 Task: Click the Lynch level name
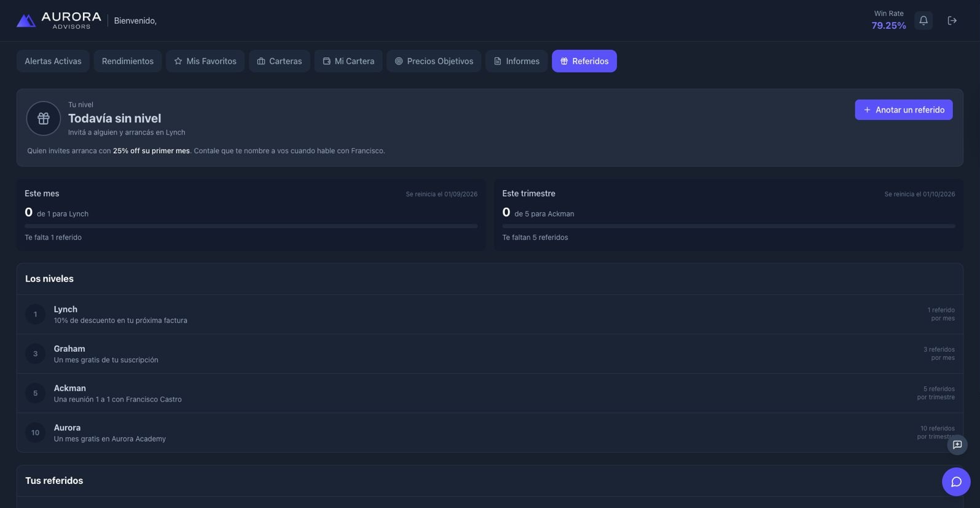(65, 309)
